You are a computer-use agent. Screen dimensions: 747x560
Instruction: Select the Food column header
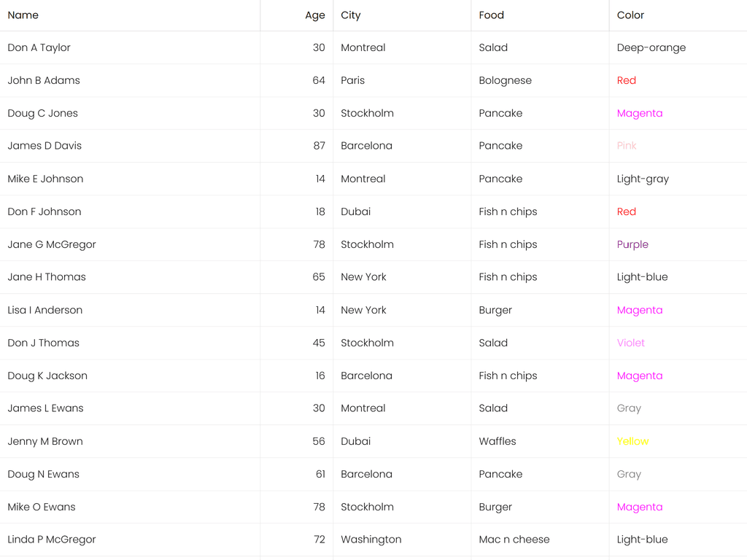click(492, 15)
